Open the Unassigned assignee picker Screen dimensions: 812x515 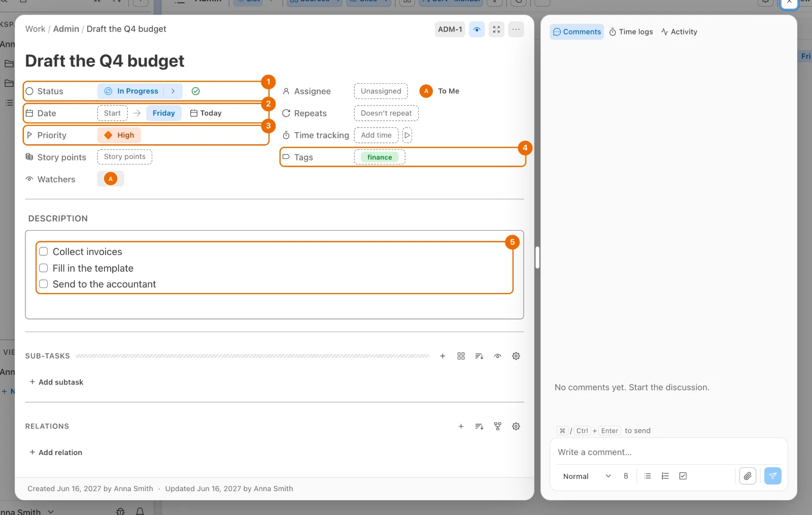381,91
